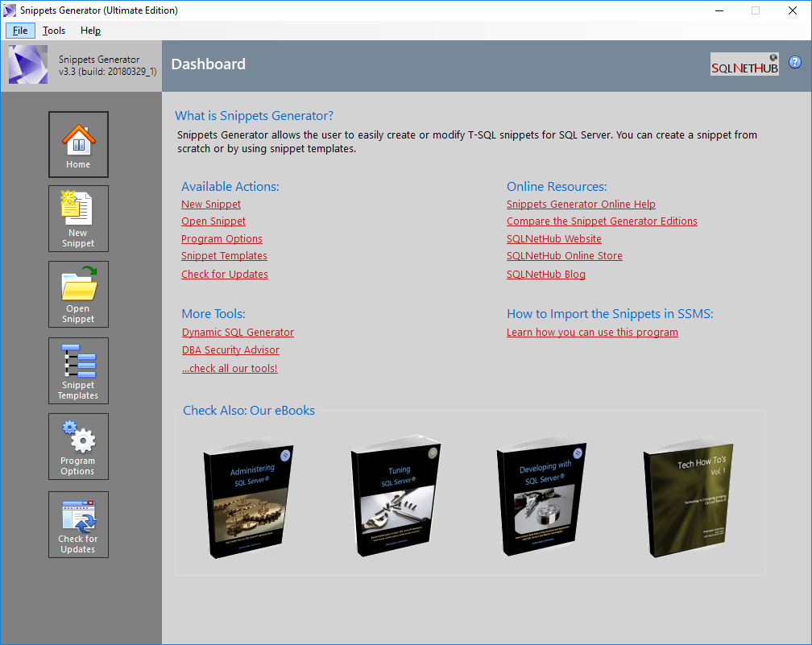Open the SQLNetHub Online Store link
812x645 pixels.
pos(565,256)
